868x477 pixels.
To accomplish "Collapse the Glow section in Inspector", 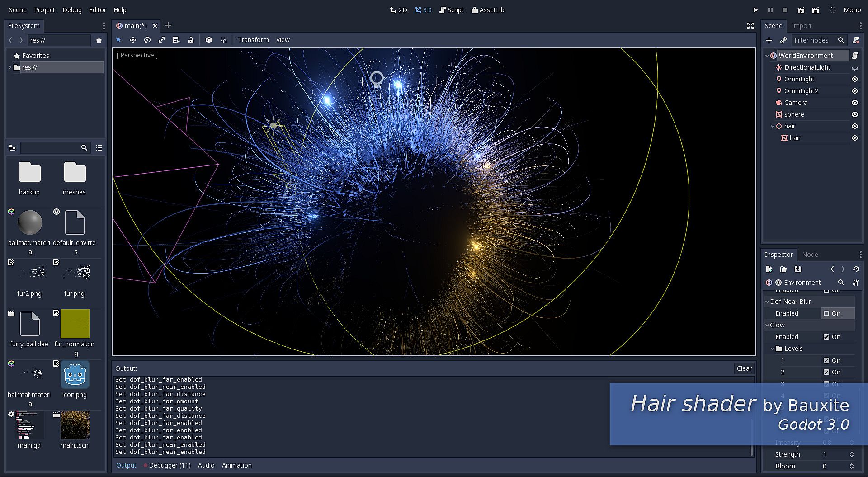I will pos(767,325).
